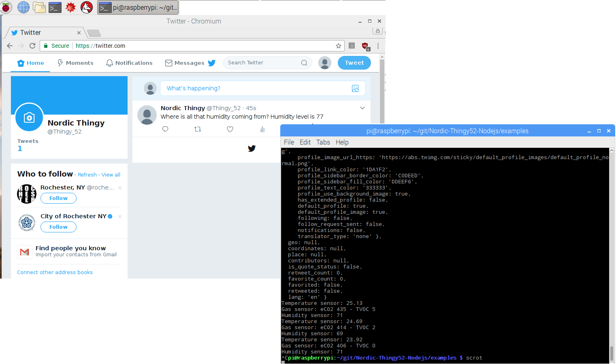This screenshot has width=616, height=364.
Task: Open the Raspberry Pi main menu
Action: [x=6, y=7]
